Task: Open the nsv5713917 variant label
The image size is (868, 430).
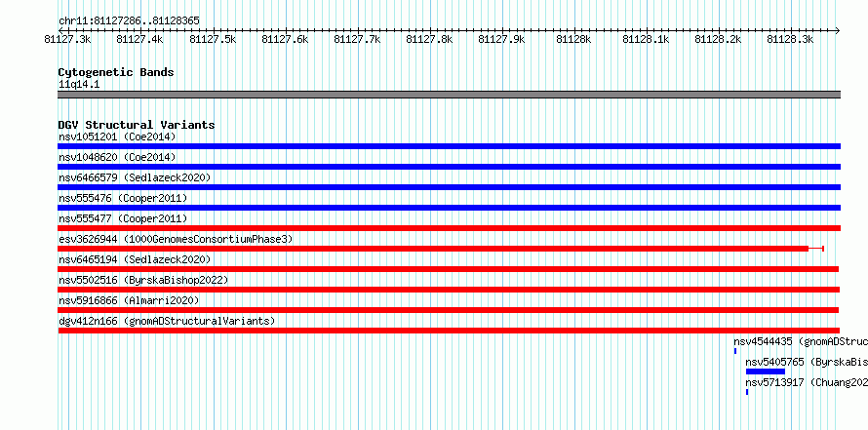Action: [807, 382]
